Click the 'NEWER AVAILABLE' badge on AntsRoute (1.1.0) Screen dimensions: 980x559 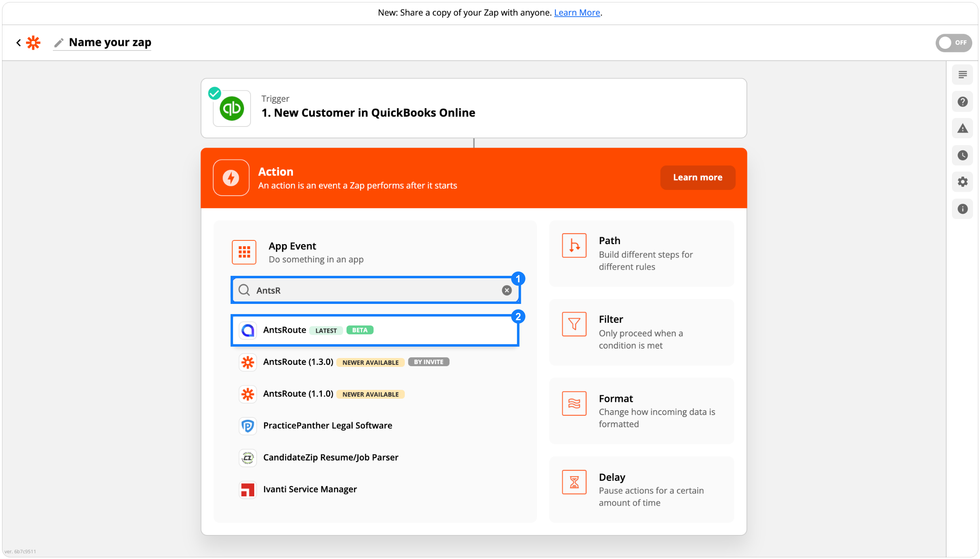pos(370,394)
